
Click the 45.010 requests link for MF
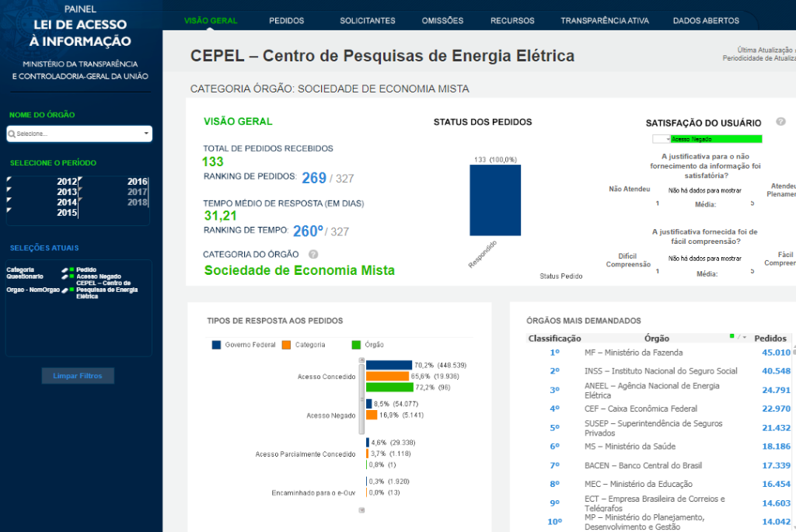[775, 353]
